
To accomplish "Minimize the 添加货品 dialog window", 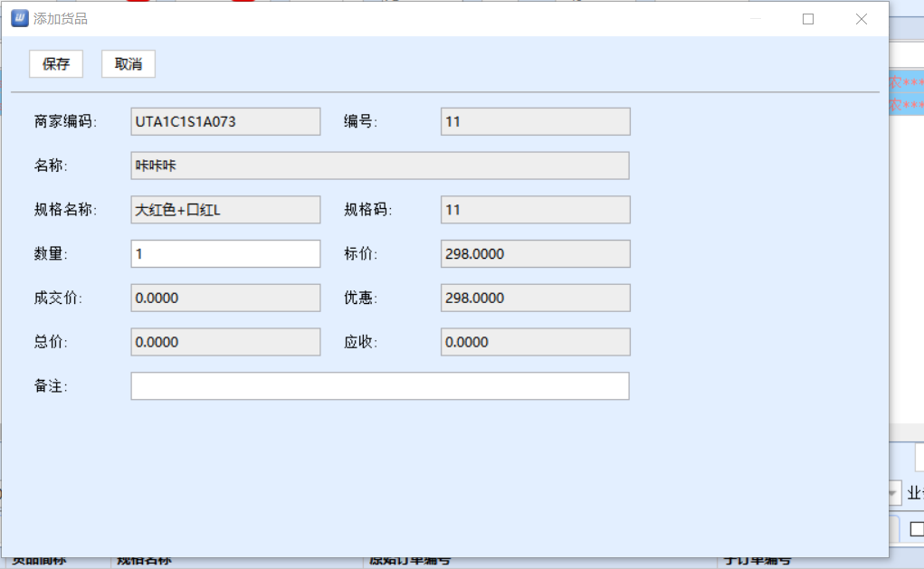I will (755, 19).
